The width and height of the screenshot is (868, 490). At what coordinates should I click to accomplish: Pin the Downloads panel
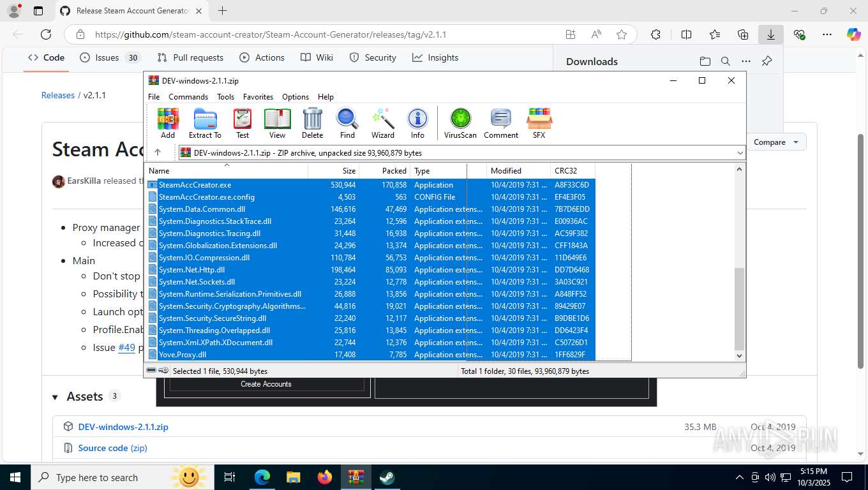tap(767, 61)
